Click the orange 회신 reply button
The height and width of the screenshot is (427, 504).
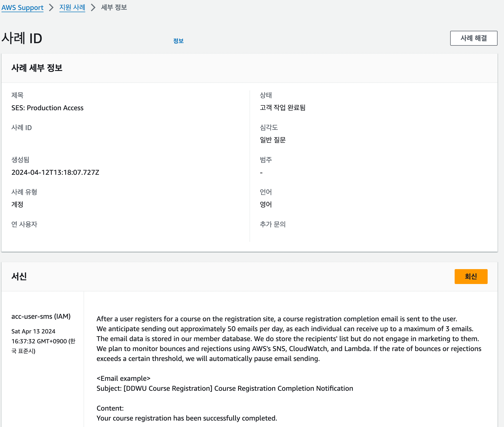pos(471,277)
